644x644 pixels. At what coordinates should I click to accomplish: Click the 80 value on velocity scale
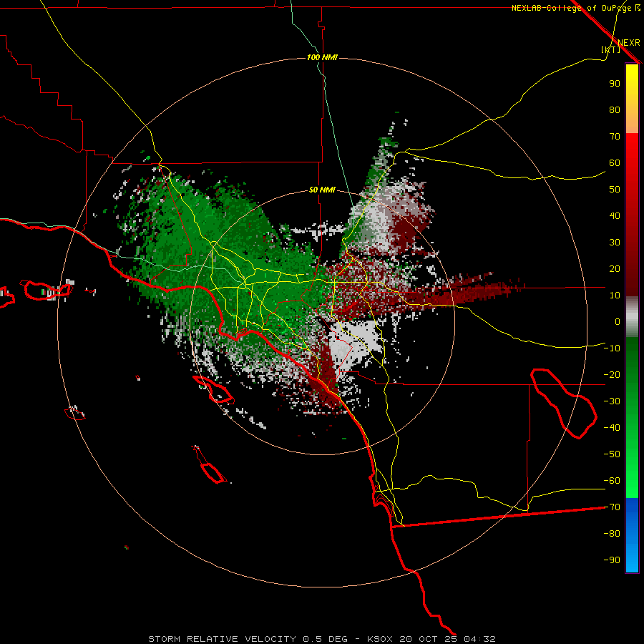(615, 109)
